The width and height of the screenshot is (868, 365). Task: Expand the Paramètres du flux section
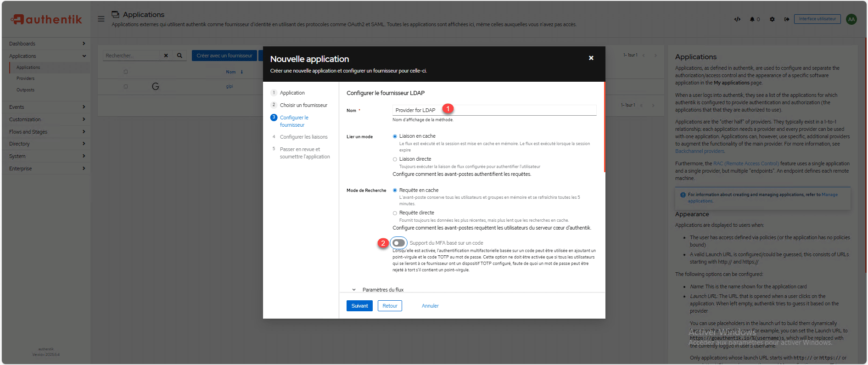pyautogui.click(x=354, y=290)
